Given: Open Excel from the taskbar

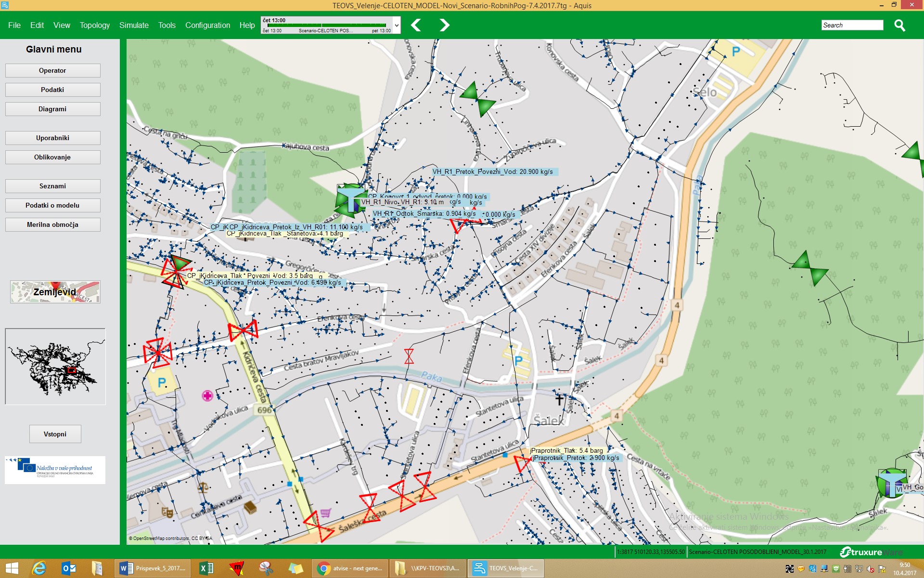Looking at the screenshot, I should point(206,568).
